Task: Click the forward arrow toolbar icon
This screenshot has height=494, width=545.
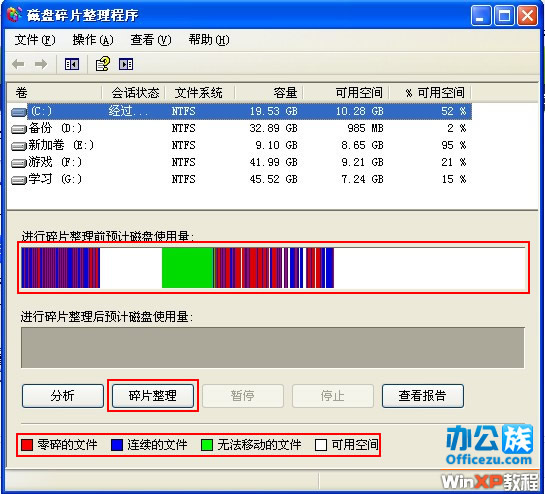Action: (x=41, y=64)
